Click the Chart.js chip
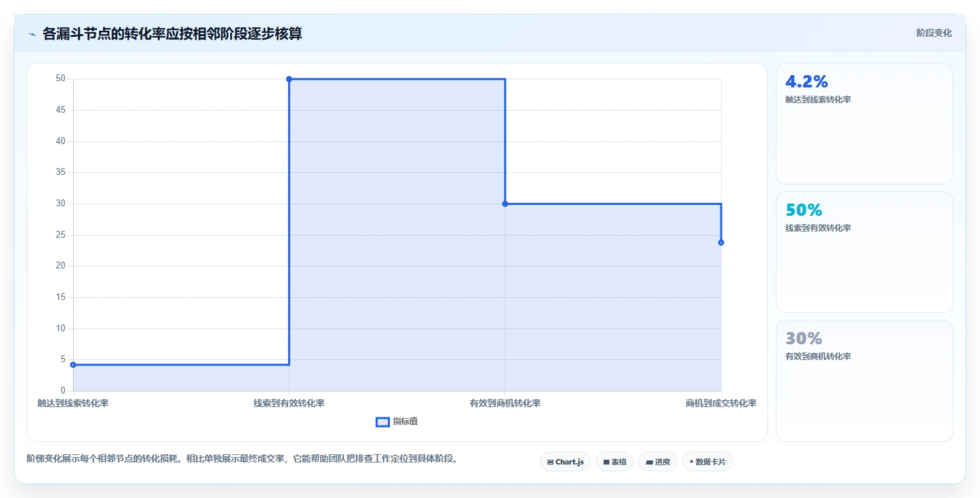 [x=565, y=462]
